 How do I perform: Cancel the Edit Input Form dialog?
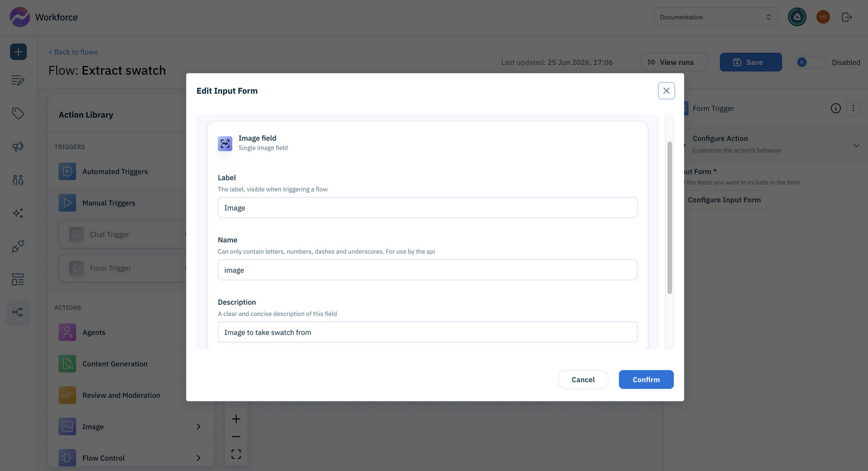point(583,380)
